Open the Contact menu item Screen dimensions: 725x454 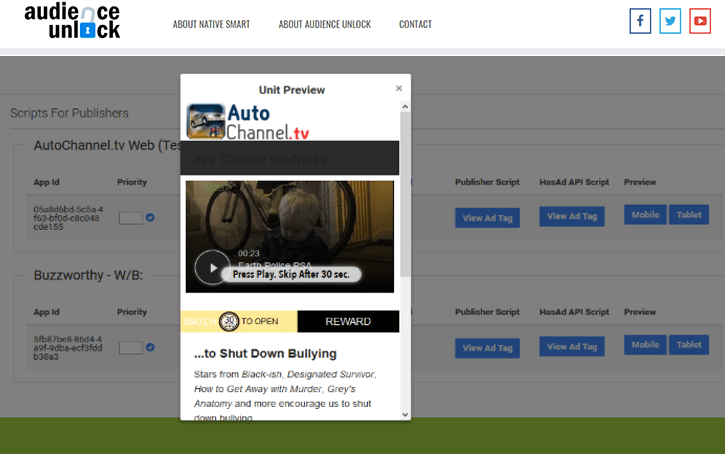(x=415, y=24)
